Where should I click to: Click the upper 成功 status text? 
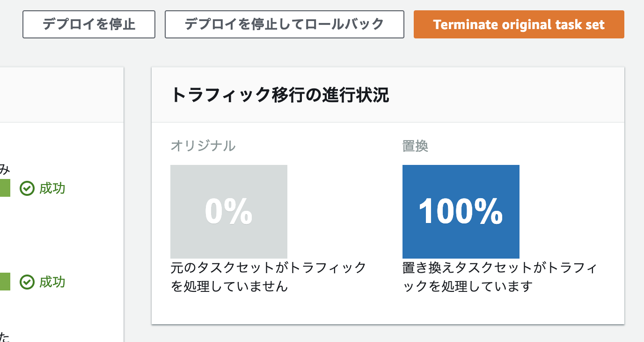[x=52, y=189]
